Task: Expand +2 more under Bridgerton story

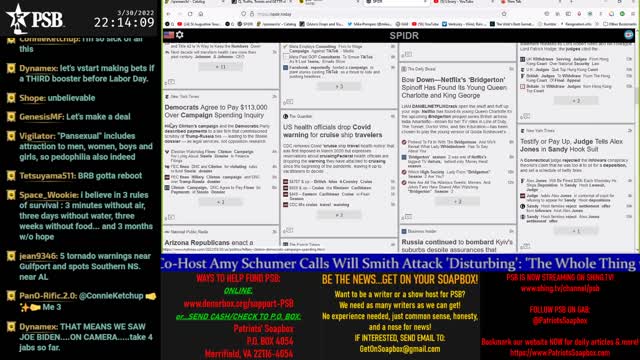Action: coord(458,201)
